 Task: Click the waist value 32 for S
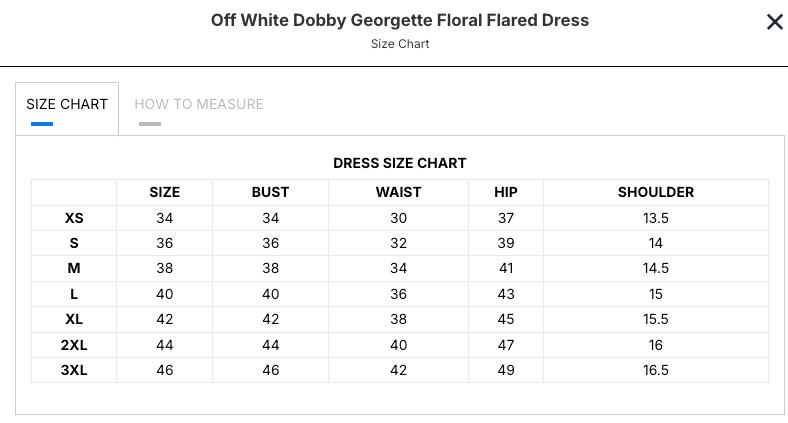(398, 243)
